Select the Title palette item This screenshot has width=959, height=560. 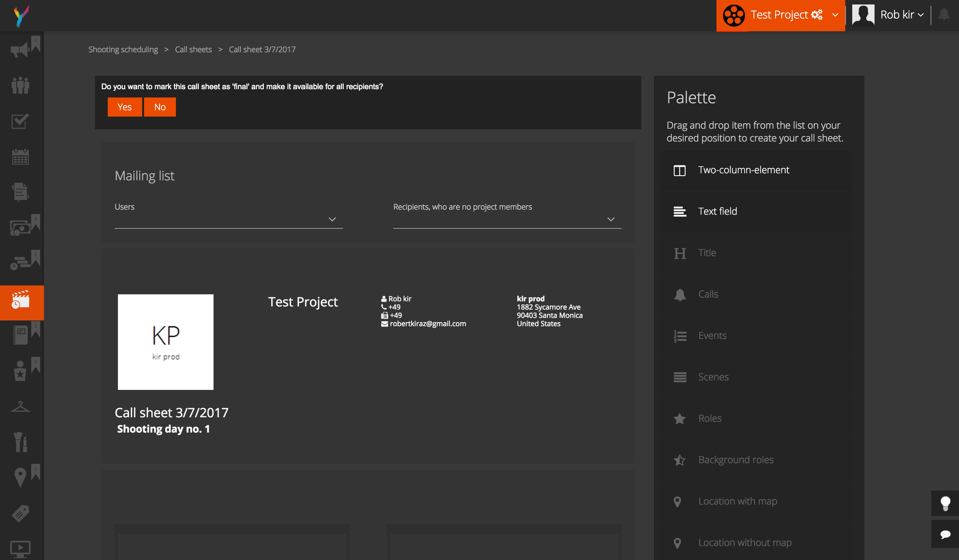[756, 253]
